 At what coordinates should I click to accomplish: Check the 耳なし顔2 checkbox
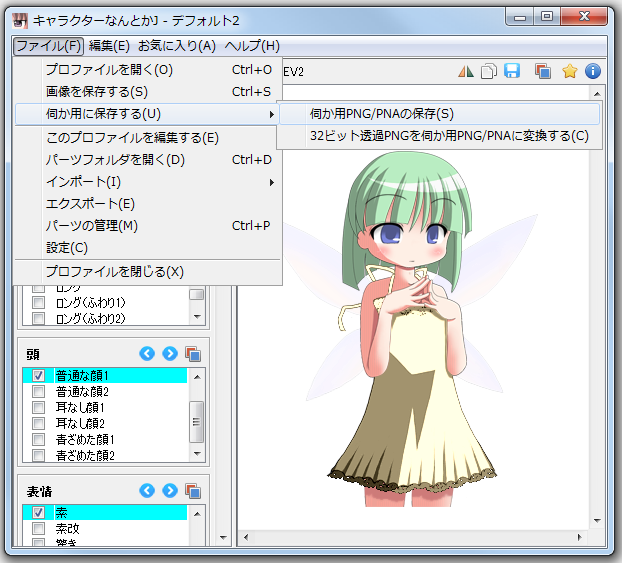tap(38, 423)
